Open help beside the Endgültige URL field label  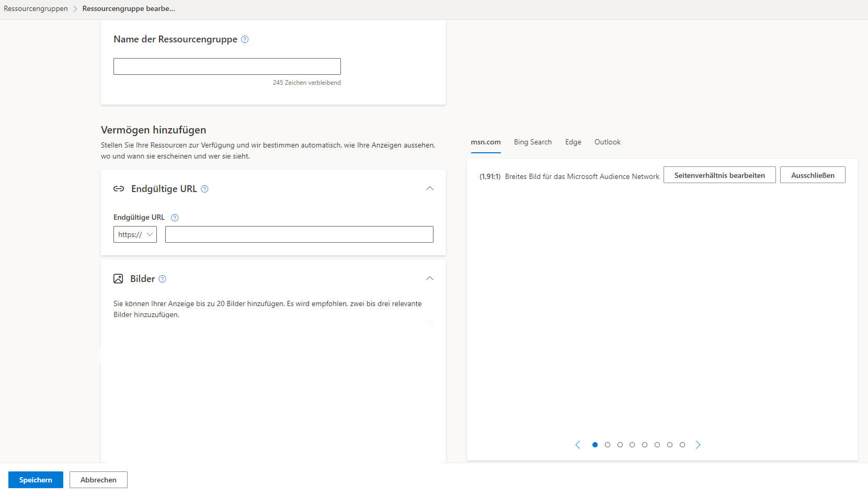point(174,217)
